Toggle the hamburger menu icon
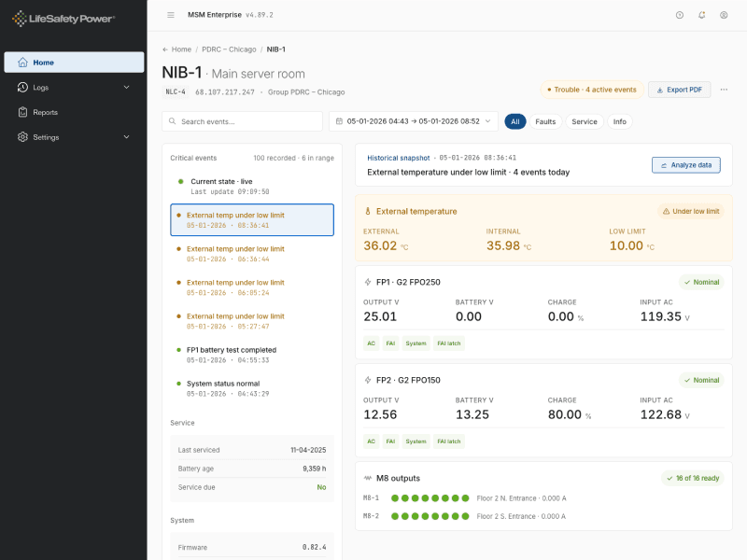747x560 pixels. 171,15
